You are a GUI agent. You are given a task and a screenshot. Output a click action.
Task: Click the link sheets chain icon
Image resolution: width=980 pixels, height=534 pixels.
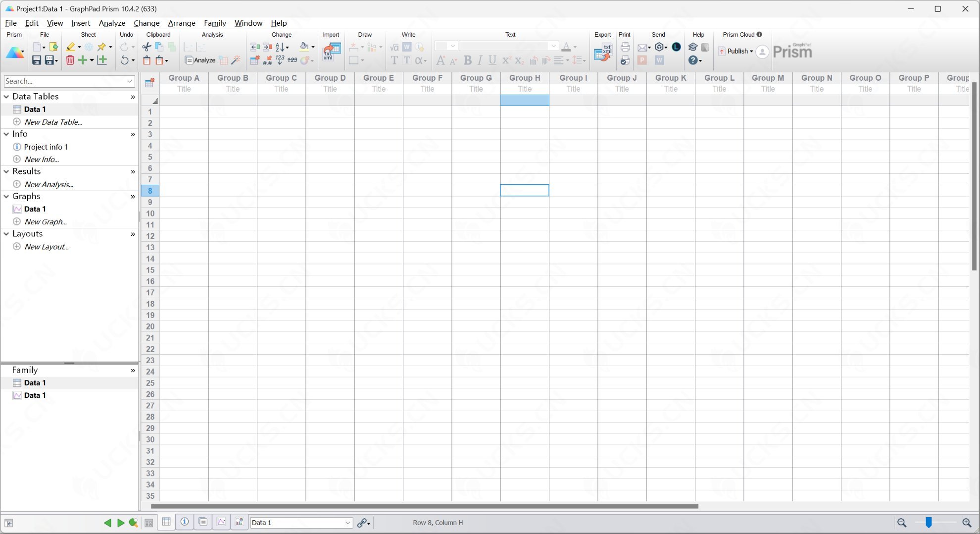click(x=362, y=523)
